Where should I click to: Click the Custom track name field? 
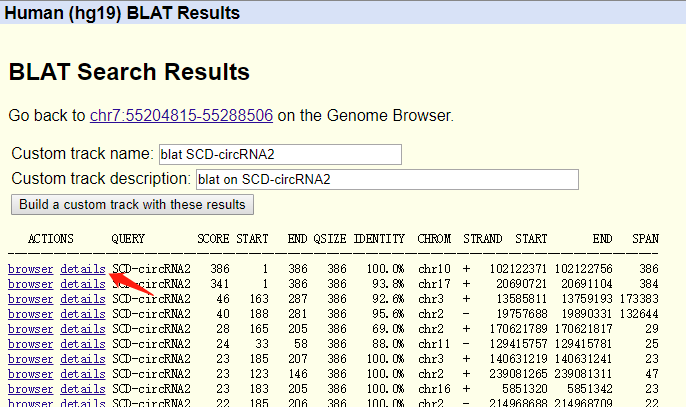279,154
